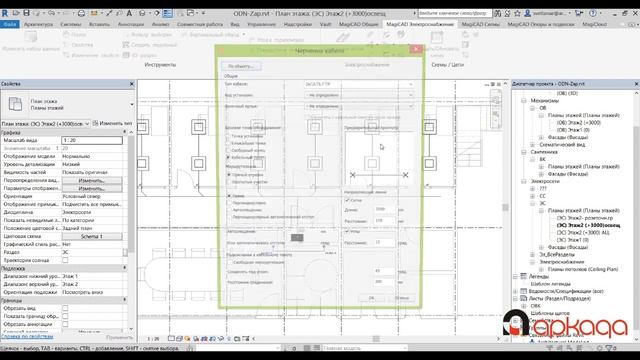Select the Свободный конец radio option

[x=229, y=150]
